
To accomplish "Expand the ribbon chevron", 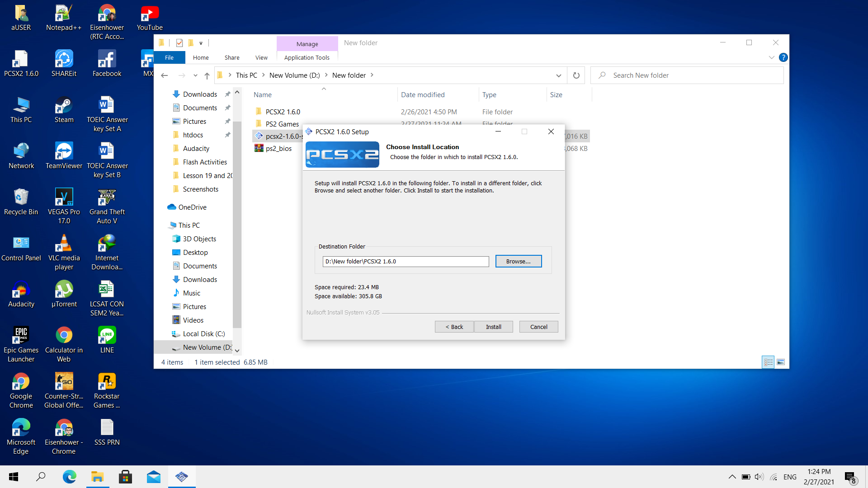I will pos(771,57).
